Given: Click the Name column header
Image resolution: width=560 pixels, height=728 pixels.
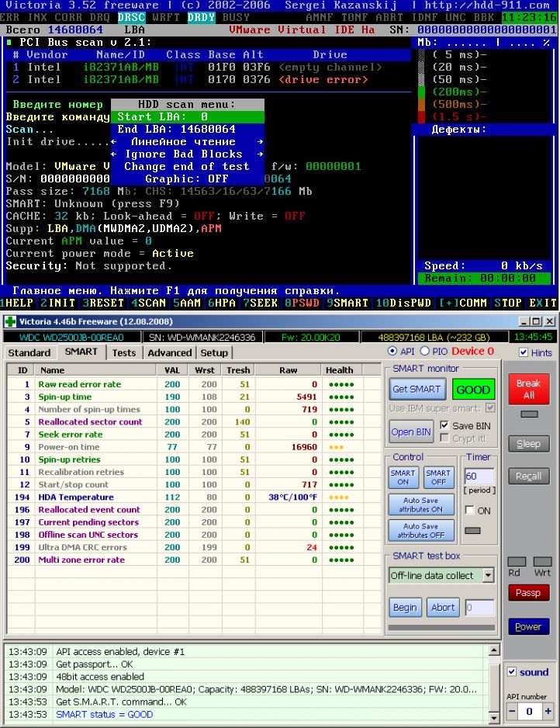Looking at the screenshot, I should (x=95, y=370).
